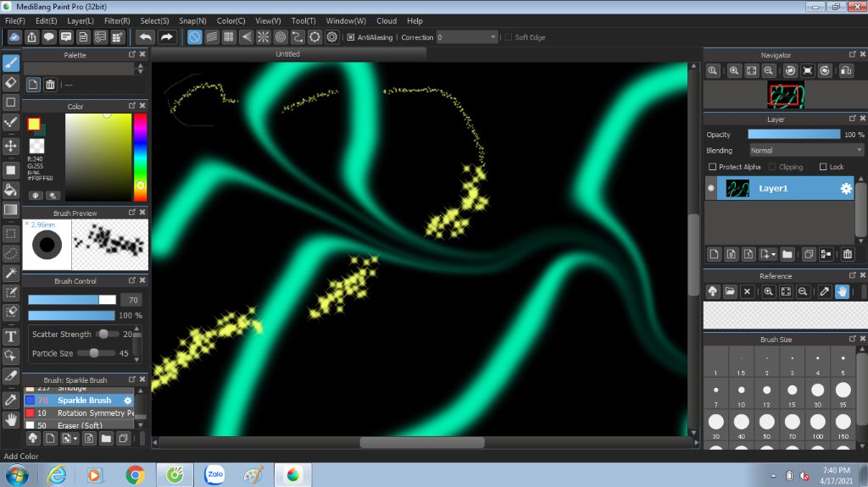Choose brush size 25 preset
This screenshot has height=487, width=868.
click(x=843, y=393)
